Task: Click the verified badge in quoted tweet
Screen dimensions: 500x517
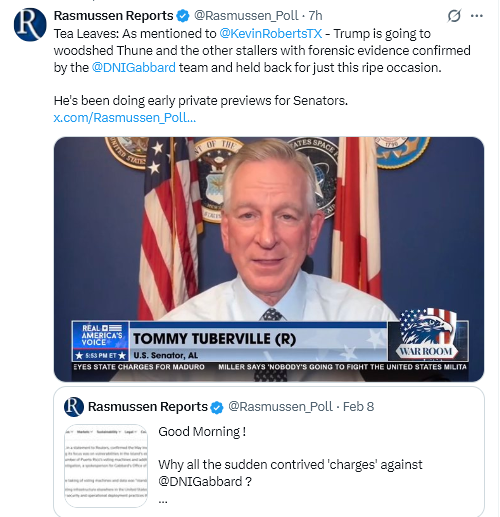Action: coord(217,407)
